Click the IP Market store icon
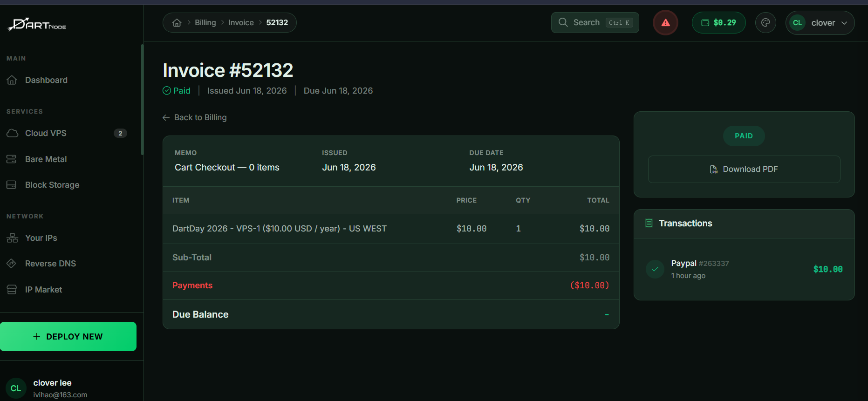Viewport: 868px width, 401px height. tap(12, 290)
